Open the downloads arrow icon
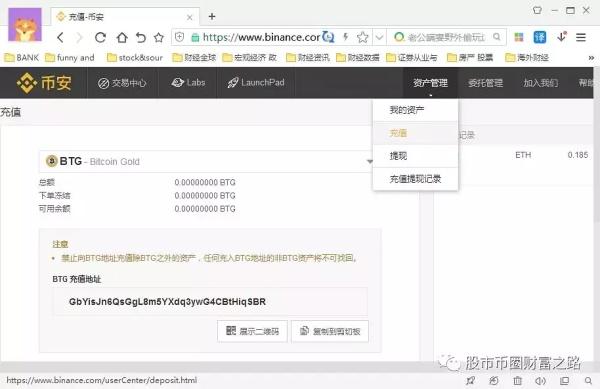Viewport: 600px width, 389px height. [x=562, y=37]
